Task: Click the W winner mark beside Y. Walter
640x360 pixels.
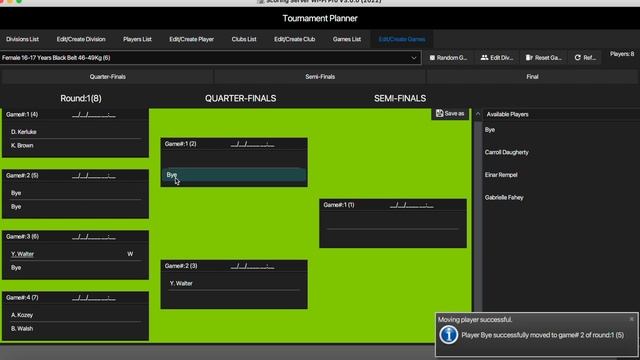Action: (130, 254)
